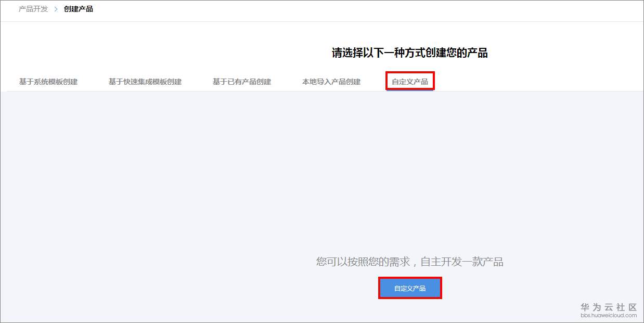644x323 pixels.
Task: Select the 基于系统模板创建 tab
Action: (x=48, y=82)
